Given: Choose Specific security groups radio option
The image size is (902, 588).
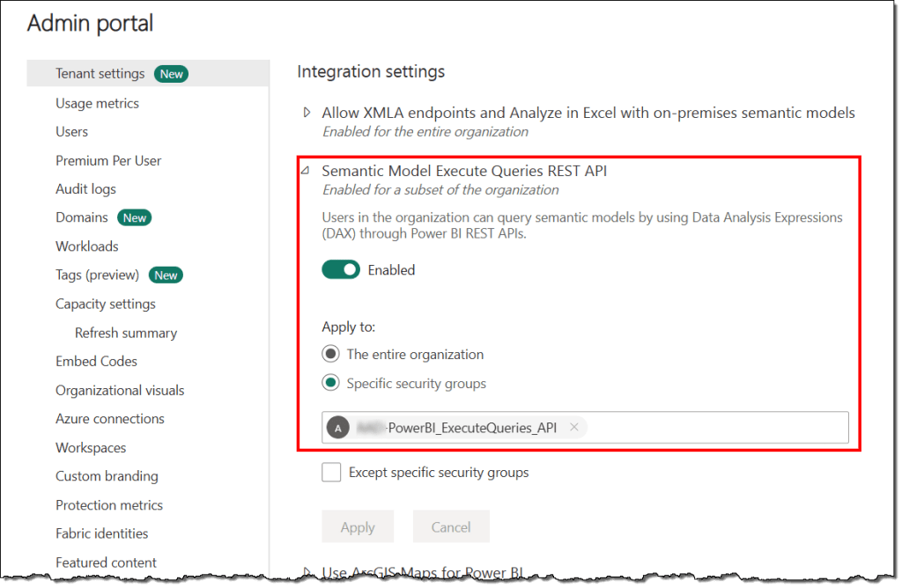Looking at the screenshot, I should (x=331, y=384).
